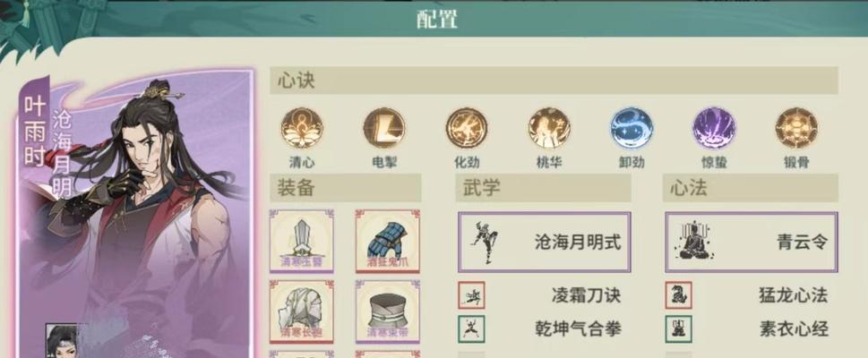Select 乾坤气合拳 martial art entry
The height and width of the screenshot is (358, 868).
[x=544, y=329]
